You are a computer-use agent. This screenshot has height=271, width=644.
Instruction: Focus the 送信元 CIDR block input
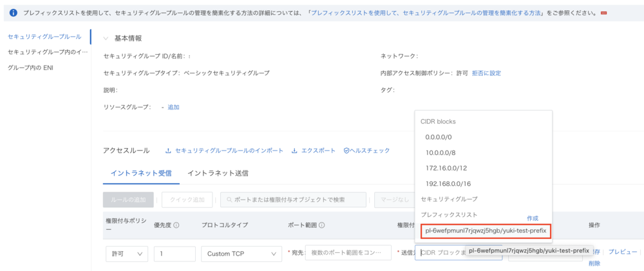pyautogui.click(x=459, y=252)
